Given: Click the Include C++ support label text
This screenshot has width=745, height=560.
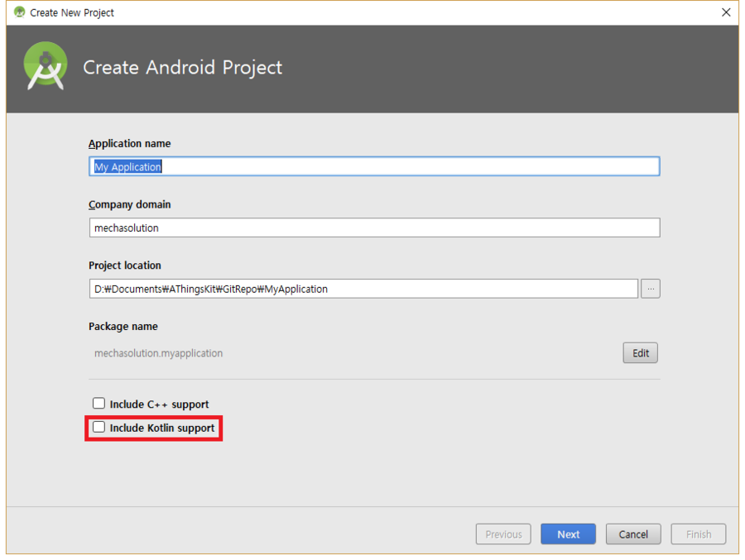Looking at the screenshot, I should (159, 404).
